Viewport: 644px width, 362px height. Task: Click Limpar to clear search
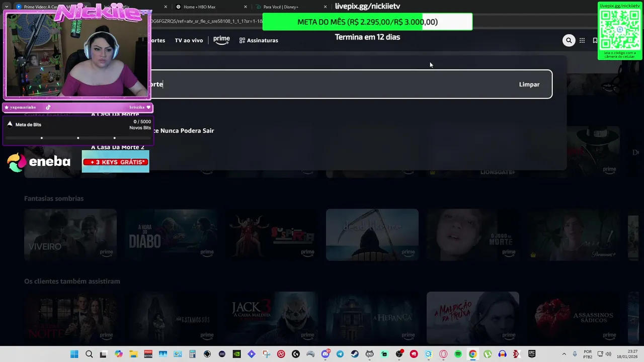coord(529,84)
